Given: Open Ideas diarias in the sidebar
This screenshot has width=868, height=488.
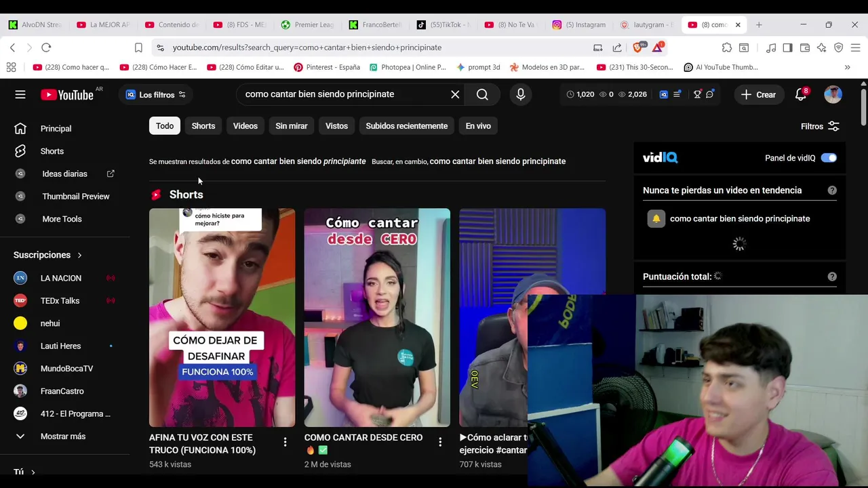Looking at the screenshot, I should [x=65, y=174].
